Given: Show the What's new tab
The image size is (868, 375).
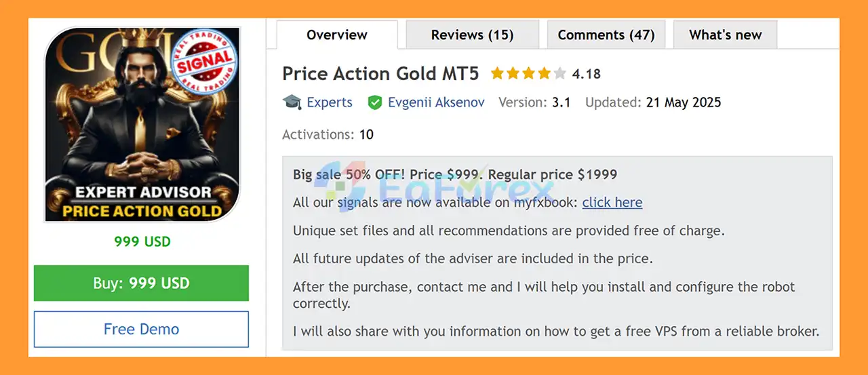Looking at the screenshot, I should (x=725, y=35).
